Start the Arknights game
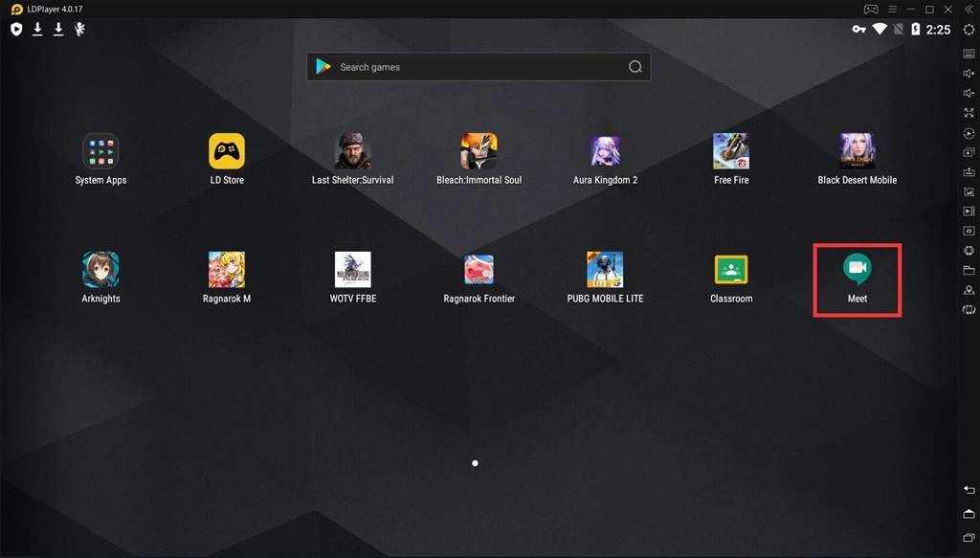Screen dimensions: 980x558 coord(100,268)
